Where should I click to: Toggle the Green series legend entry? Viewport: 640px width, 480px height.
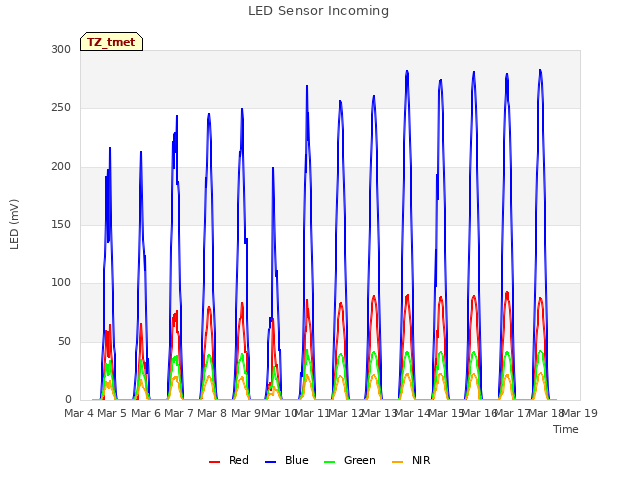click(350, 460)
